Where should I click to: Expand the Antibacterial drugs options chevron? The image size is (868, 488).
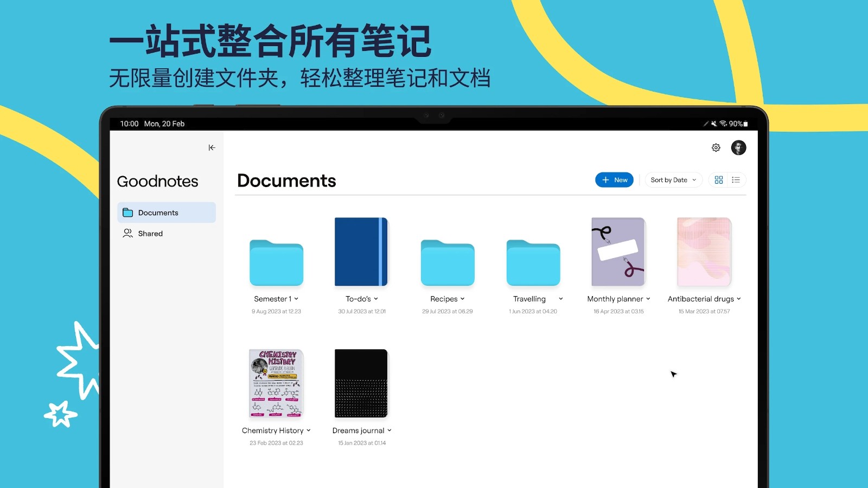tap(738, 299)
